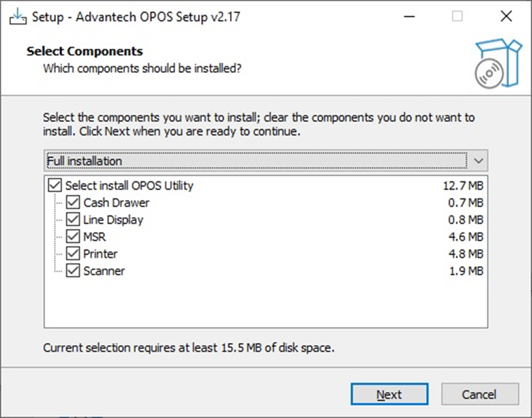
Task: Select the Cash Drawer tree item label
Action: 117,203
